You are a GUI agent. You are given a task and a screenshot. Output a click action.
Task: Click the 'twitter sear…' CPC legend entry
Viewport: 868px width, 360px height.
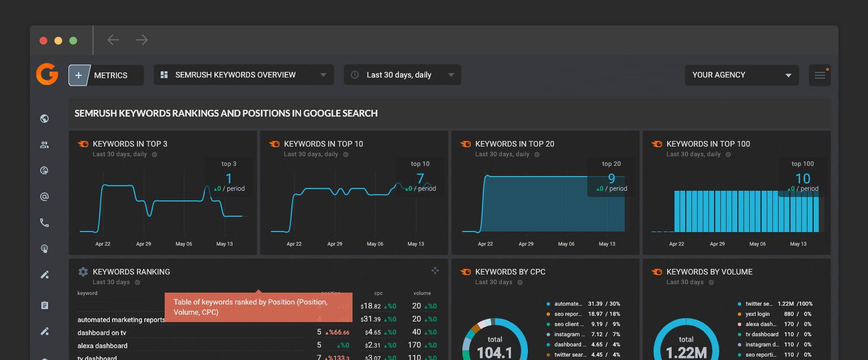coord(583,355)
